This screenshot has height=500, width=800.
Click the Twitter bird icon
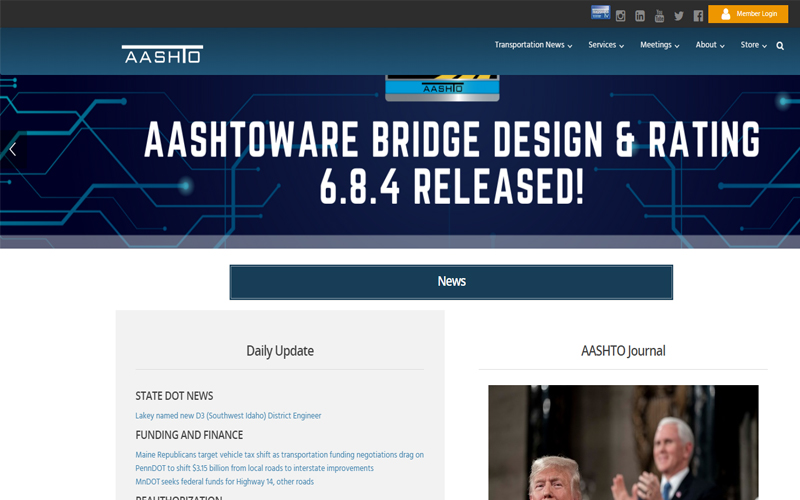pos(679,15)
